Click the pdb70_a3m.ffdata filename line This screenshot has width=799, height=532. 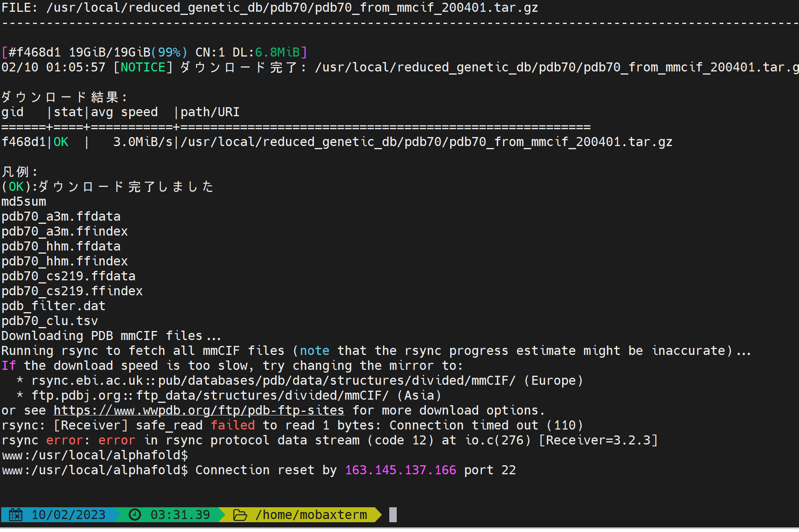[x=61, y=216]
